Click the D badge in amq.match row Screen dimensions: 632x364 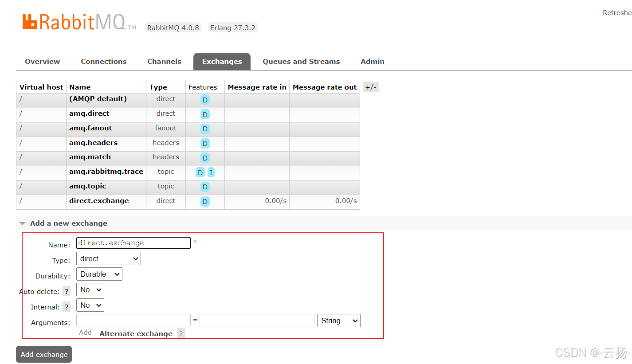tap(205, 157)
